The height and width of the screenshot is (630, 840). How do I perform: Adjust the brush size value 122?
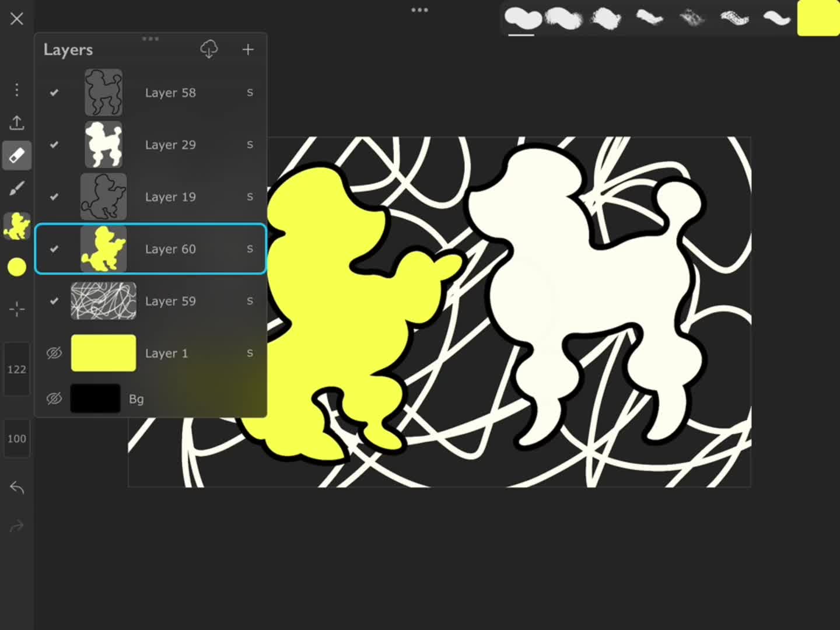(x=17, y=369)
